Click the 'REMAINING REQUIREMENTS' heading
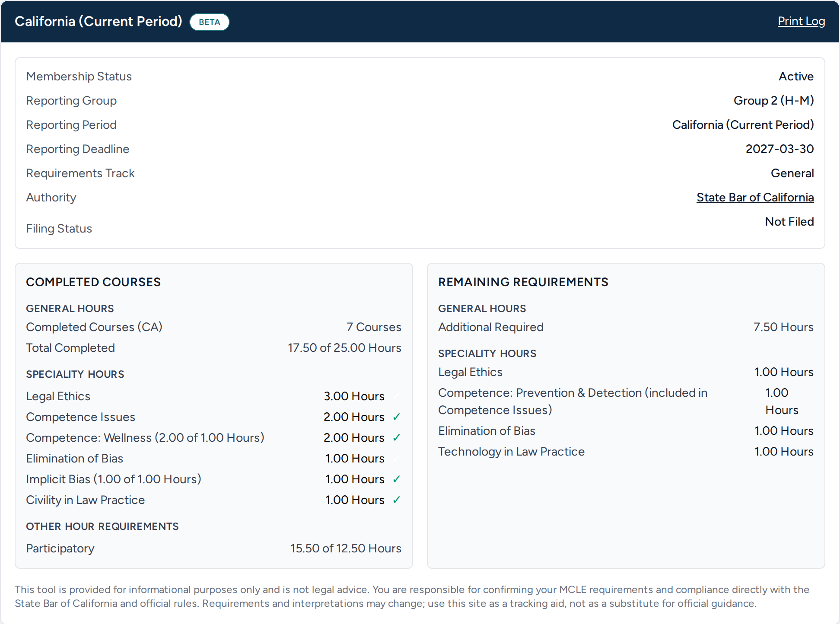The width and height of the screenshot is (840, 625). click(523, 282)
